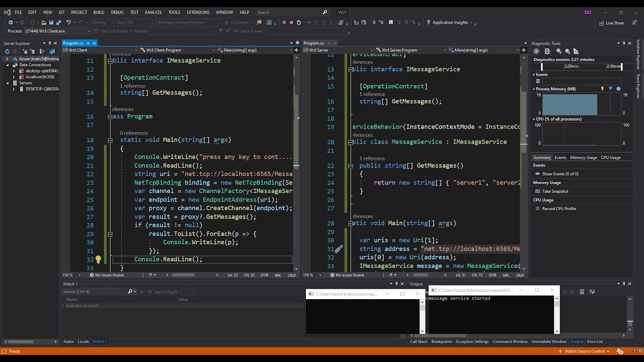Click the Visual Studio Search box
This screenshot has height=362, width=644.
point(292,12)
